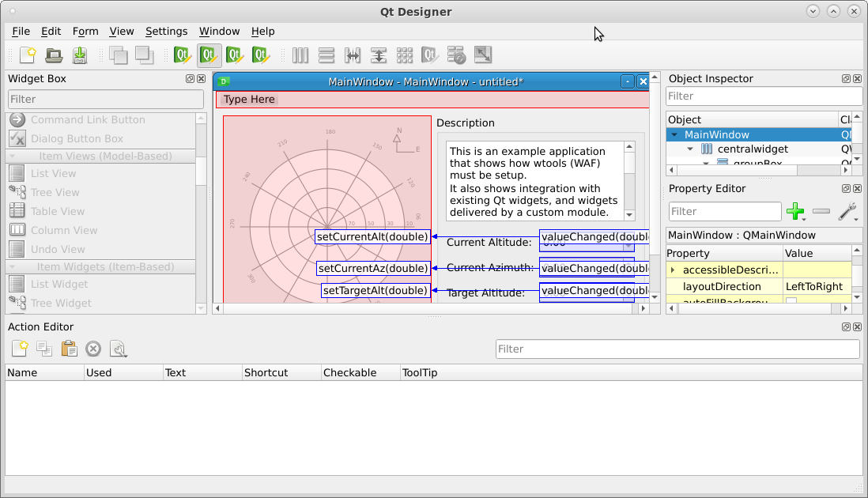This screenshot has height=498, width=868.
Task: Click the Open Form folder icon
Action: pyautogui.click(x=54, y=55)
